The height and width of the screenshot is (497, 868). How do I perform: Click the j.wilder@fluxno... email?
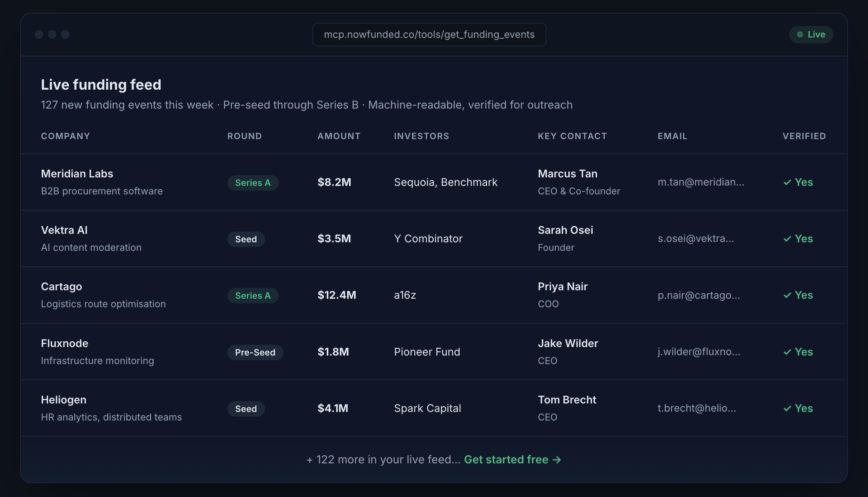(x=699, y=352)
